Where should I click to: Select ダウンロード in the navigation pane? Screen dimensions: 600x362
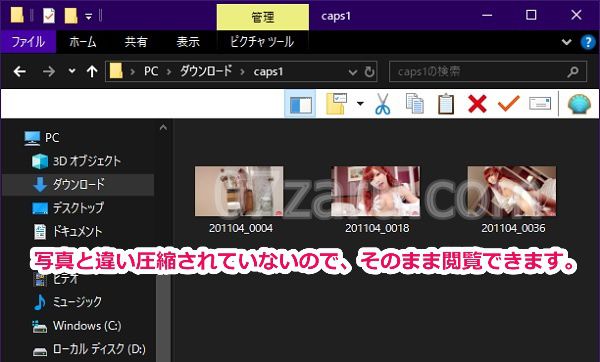78,185
